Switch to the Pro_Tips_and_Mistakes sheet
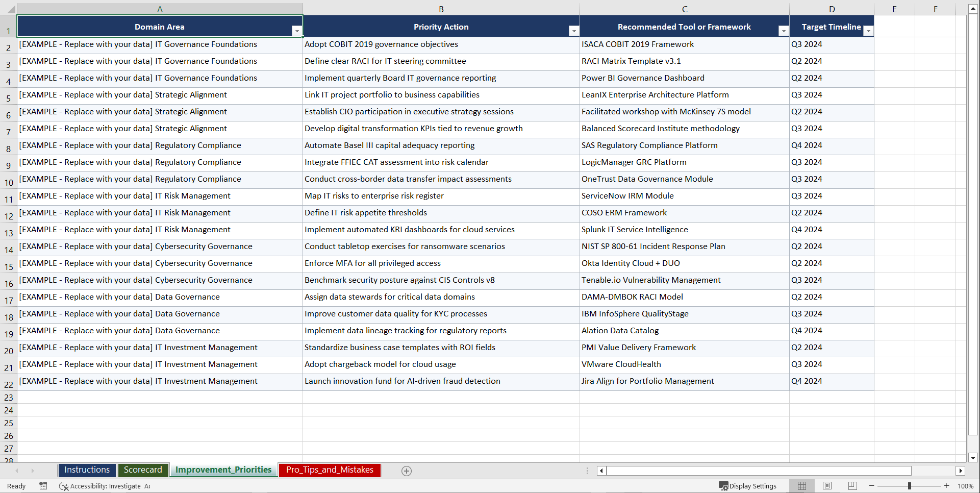Image resolution: width=980 pixels, height=493 pixels. coord(329,470)
